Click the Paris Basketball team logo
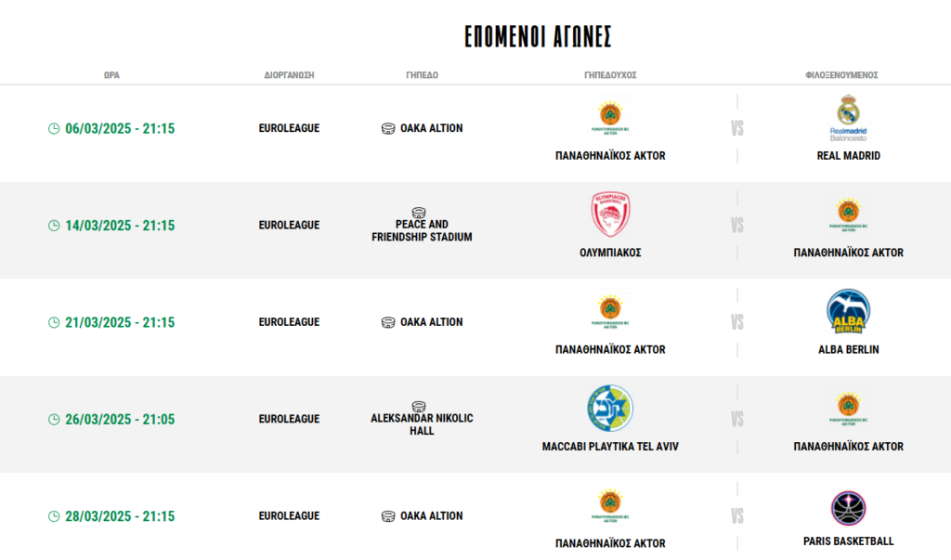Image resolution: width=951 pixels, height=560 pixels. (848, 507)
